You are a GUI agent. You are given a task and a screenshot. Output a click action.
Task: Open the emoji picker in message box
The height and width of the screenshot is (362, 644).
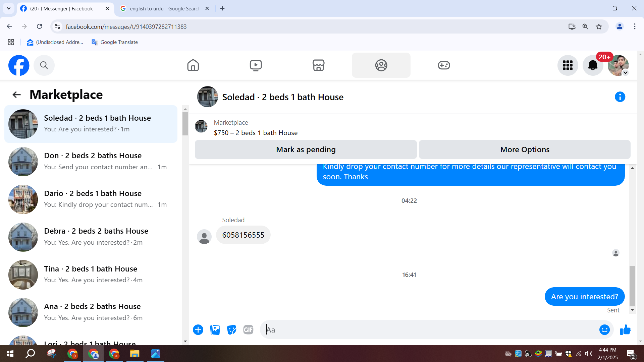(x=604, y=330)
